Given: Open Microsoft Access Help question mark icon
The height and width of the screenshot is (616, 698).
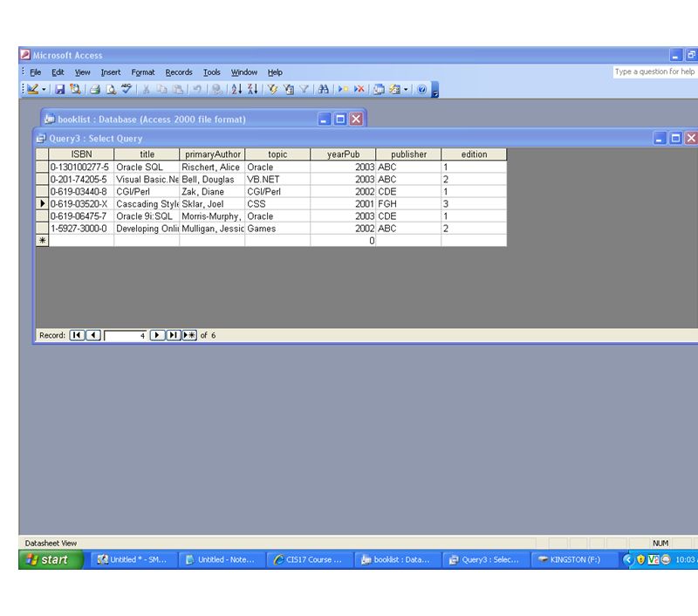Looking at the screenshot, I should (x=421, y=90).
